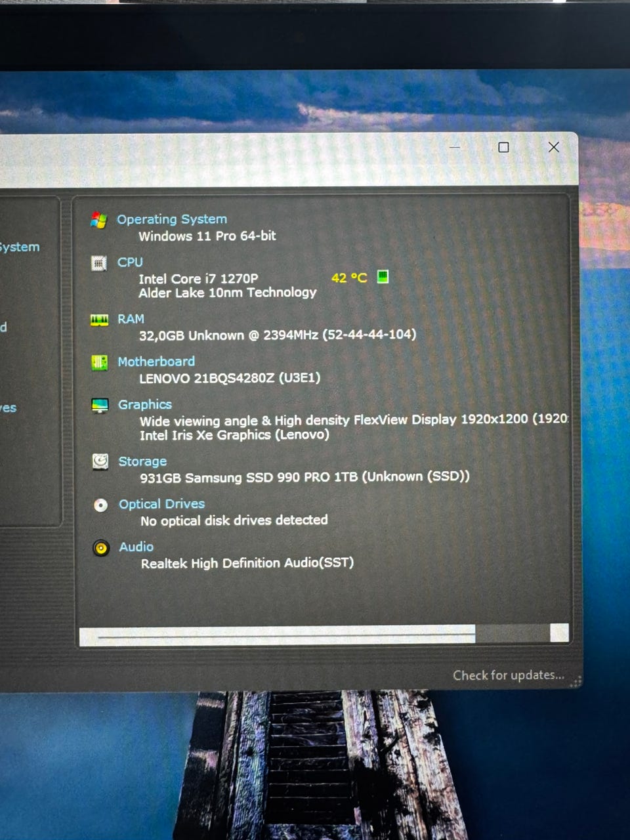Click the RAM memory stick icon
This screenshot has height=840, width=630.
coord(99,320)
